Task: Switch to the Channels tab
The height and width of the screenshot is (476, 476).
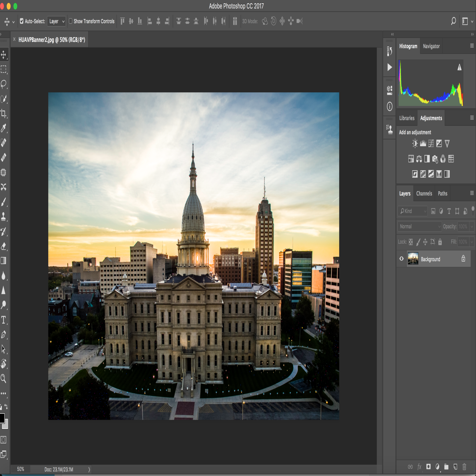Action: pos(424,193)
